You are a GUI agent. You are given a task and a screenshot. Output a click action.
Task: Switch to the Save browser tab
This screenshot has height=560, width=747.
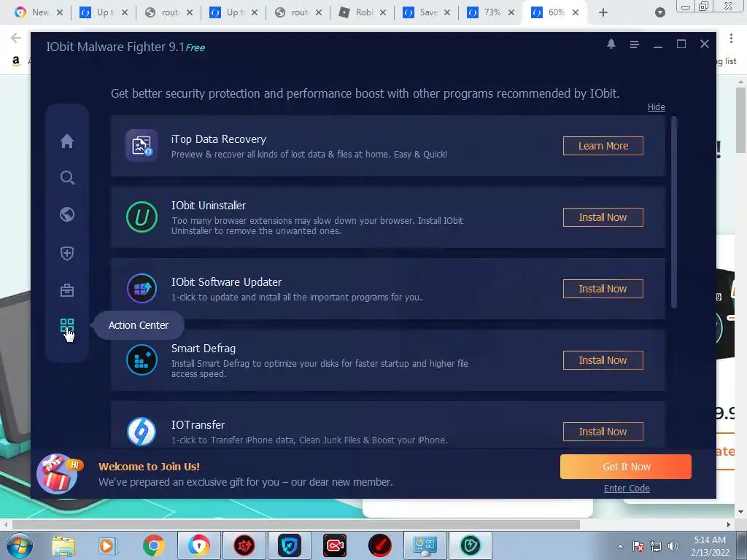click(427, 12)
